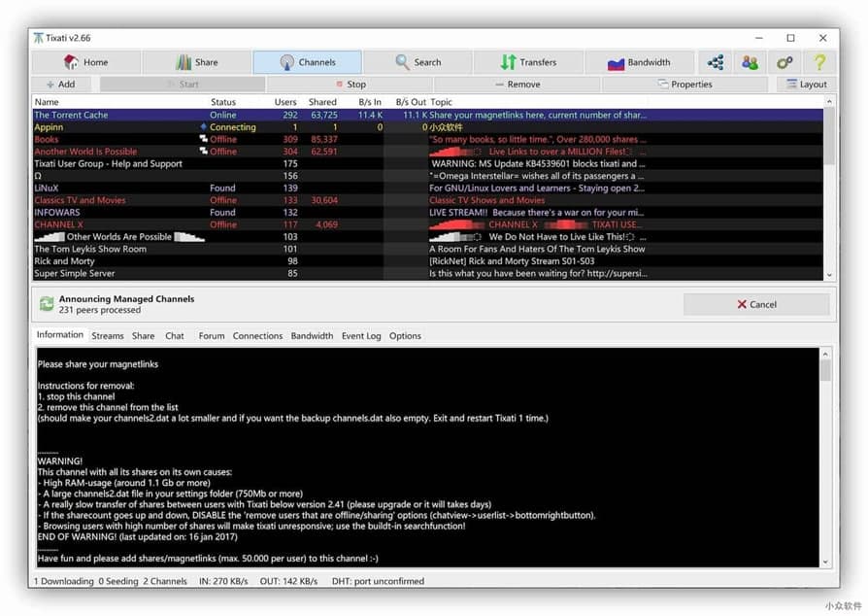Select Another World Is Possible channel
The width and height of the screenshot is (868, 616).
click(427, 152)
